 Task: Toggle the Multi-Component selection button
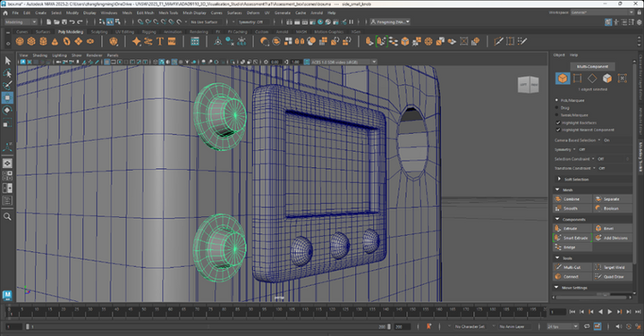pos(592,66)
